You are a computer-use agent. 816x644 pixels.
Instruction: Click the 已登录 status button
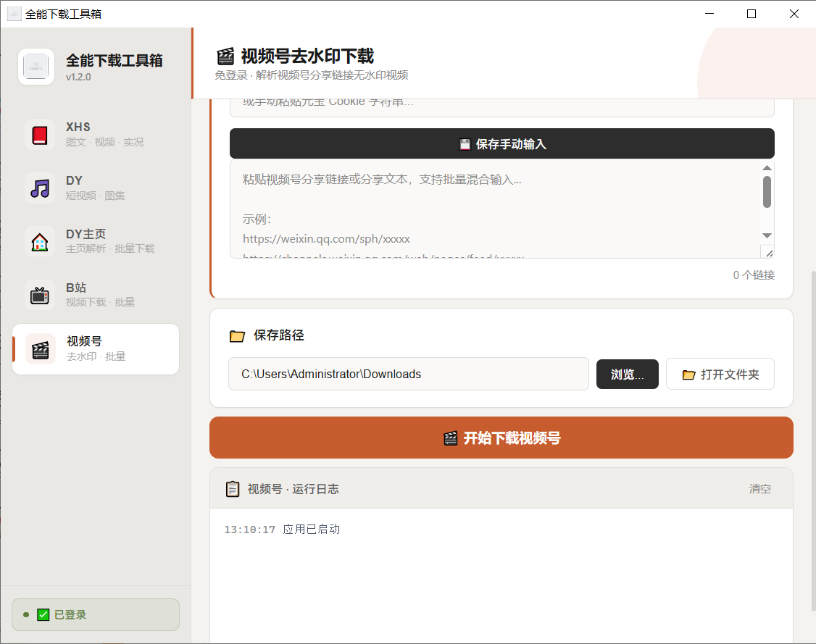pos(96,615)
